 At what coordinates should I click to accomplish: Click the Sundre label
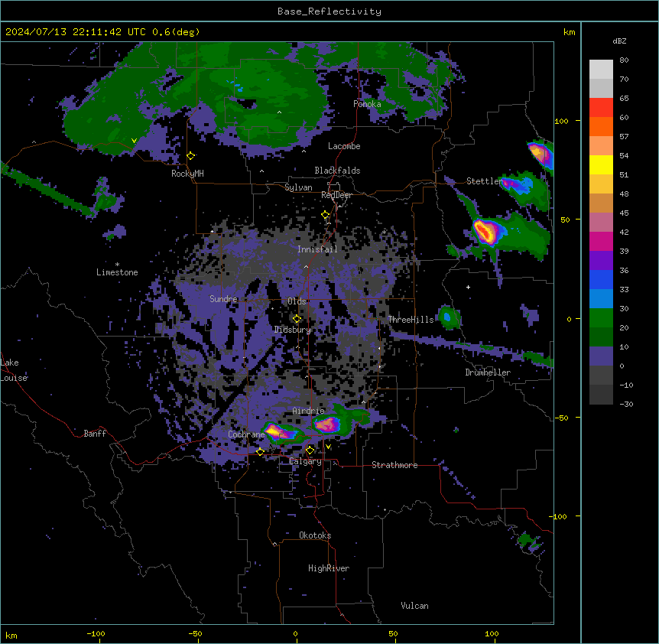tap(223, 299)
